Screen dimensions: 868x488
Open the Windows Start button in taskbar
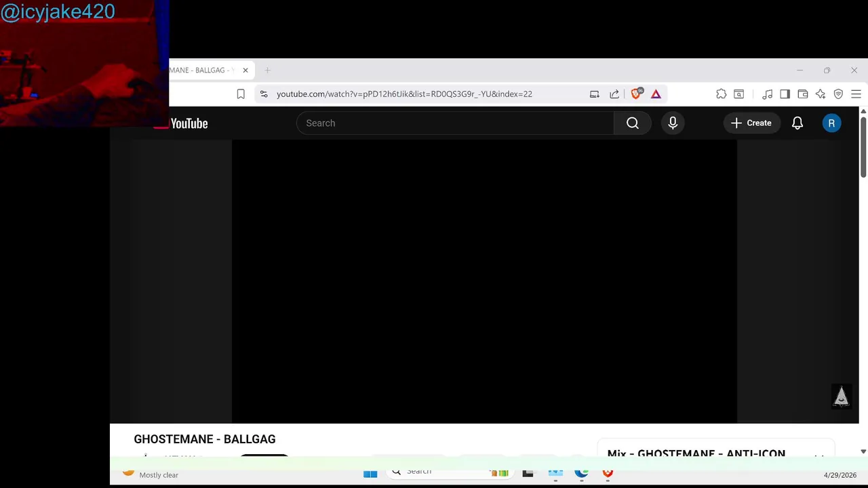(x=370, y=473)
